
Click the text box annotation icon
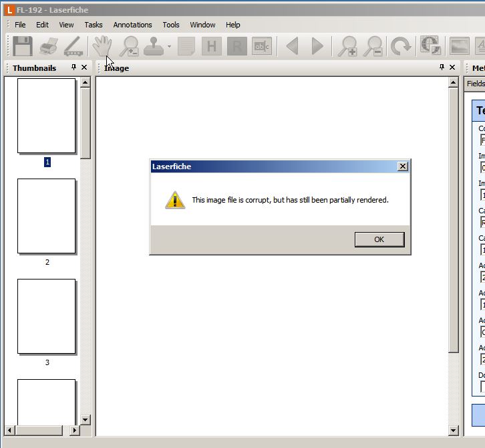[x=262, y=46]
